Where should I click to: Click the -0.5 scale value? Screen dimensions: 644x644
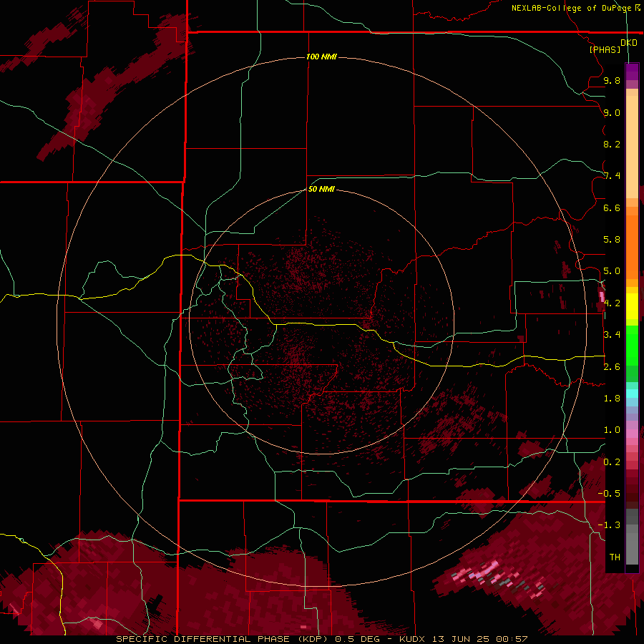[609, 494]
